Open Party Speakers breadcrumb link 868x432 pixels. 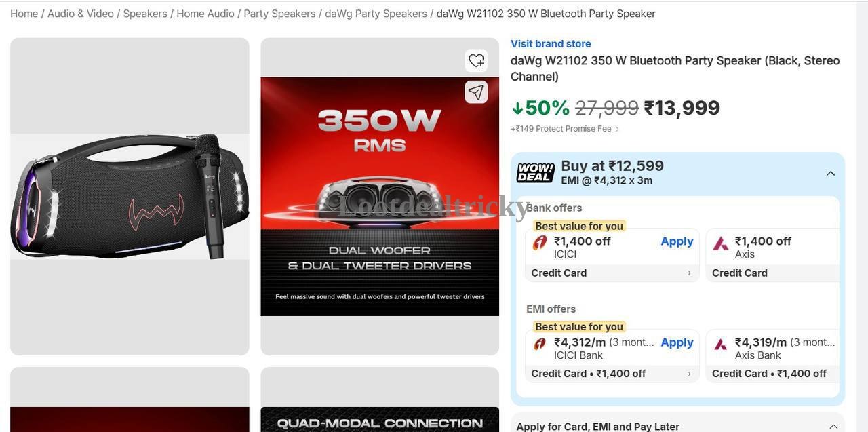[x=279, y=14]
